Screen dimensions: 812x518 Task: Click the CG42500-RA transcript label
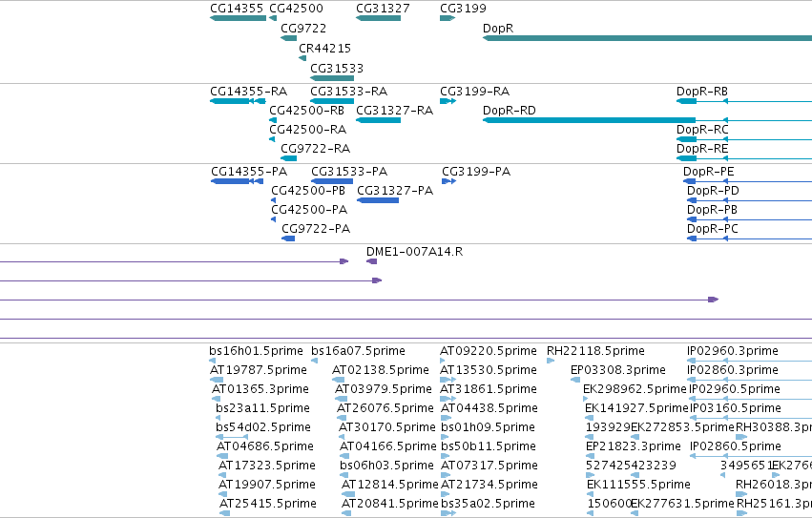[x=307, y=130]
